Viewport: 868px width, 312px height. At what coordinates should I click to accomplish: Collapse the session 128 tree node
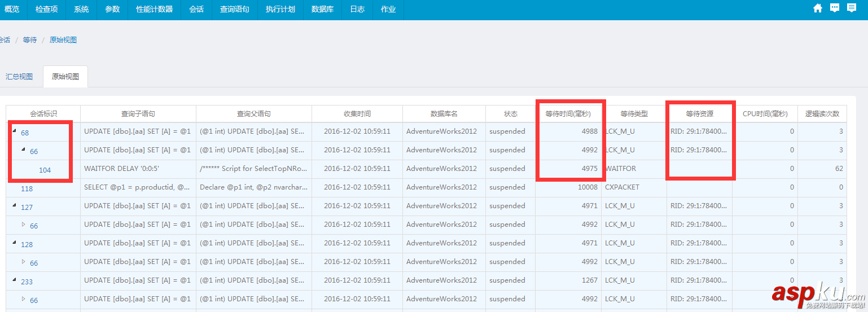[x=15, y=243]
